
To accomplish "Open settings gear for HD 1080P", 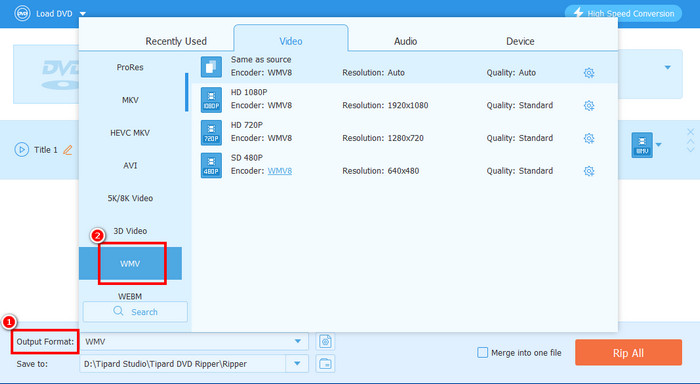I will coord(589,105).
